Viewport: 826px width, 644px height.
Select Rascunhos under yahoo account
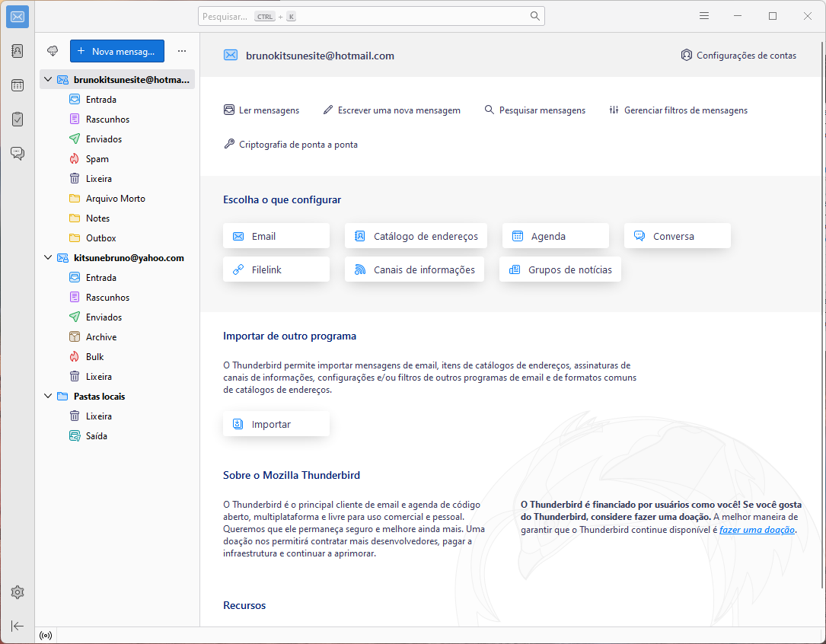[x=117, y=298]
